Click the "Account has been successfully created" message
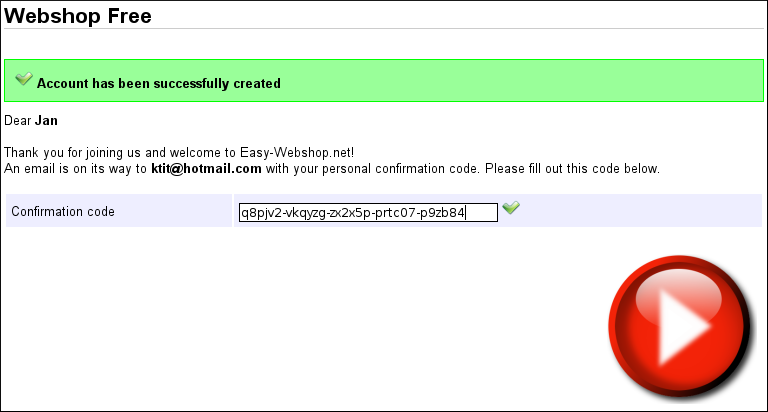This screenshot has height=412, width=768. point(158,84)
